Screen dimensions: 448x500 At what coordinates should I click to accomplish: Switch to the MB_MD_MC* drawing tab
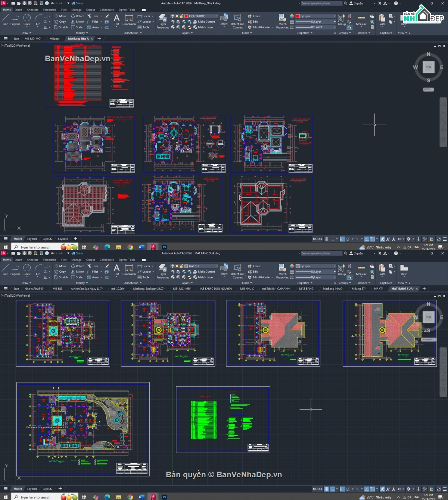(x=33, y=38)
